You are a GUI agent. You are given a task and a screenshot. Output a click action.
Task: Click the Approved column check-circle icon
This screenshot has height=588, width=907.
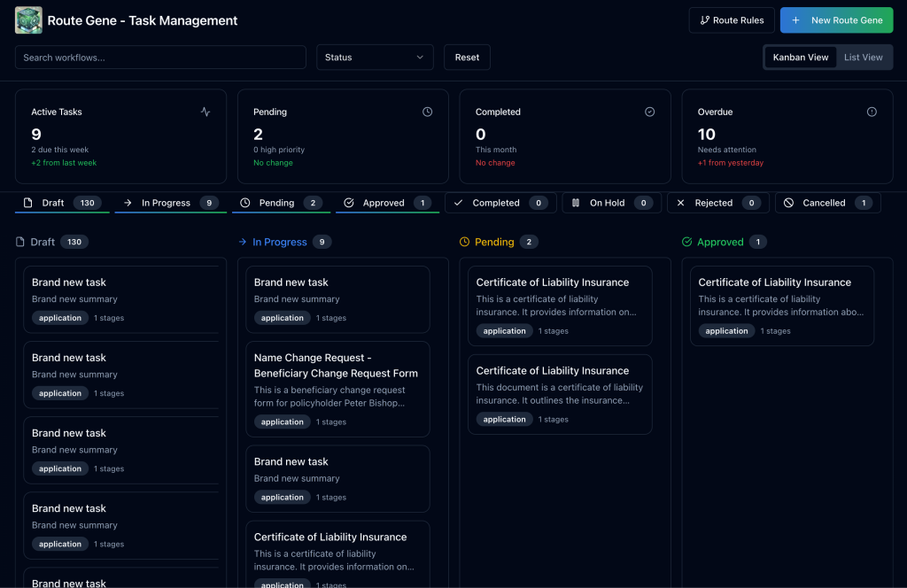[686, 242]
